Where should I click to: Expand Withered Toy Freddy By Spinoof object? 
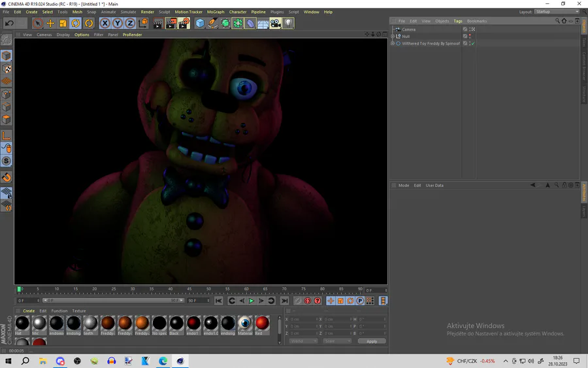coord(393,44)
